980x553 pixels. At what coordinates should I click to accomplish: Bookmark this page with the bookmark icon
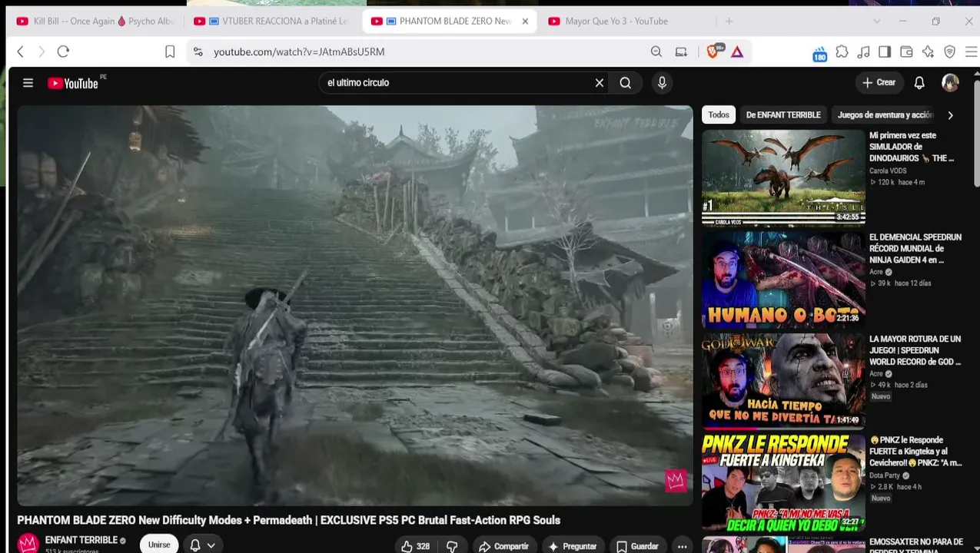[x=170, y=51]
